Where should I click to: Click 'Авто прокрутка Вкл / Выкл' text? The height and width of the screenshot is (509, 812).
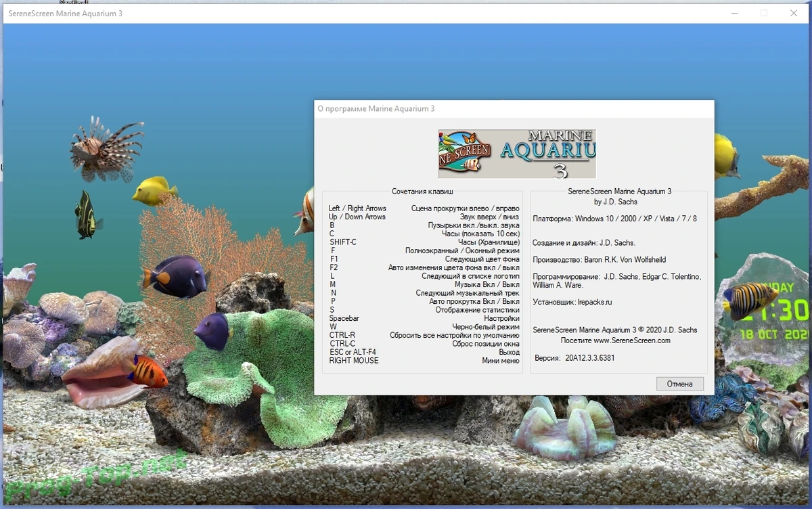point(474,301)
